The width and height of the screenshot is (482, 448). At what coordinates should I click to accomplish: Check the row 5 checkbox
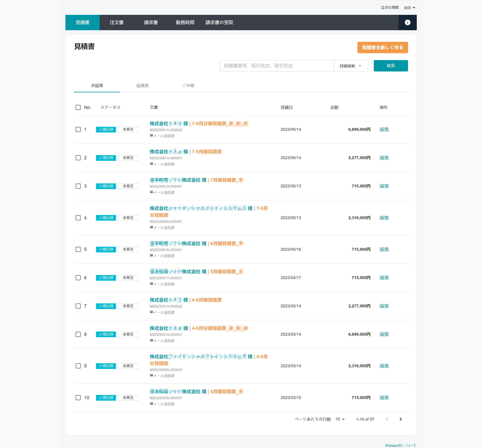78,249
